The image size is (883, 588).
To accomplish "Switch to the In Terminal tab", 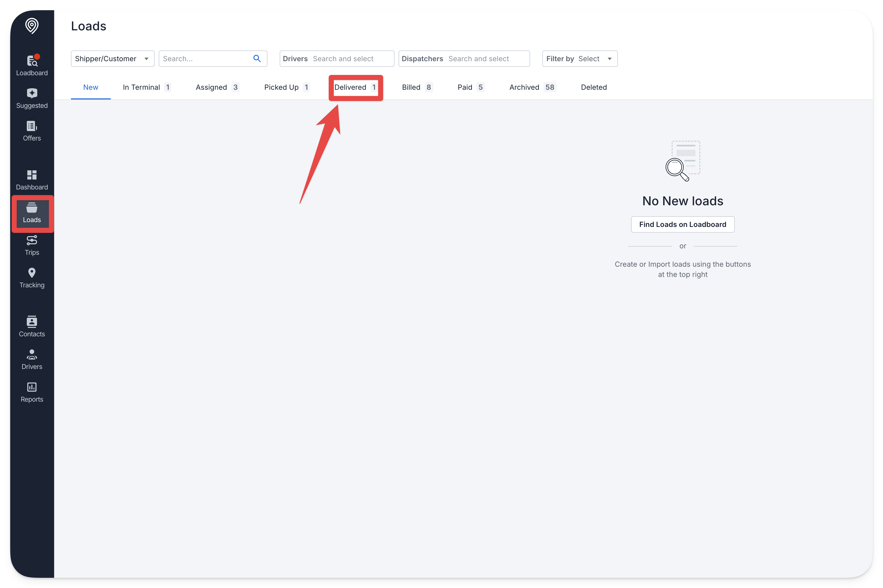I will [147, 87].
